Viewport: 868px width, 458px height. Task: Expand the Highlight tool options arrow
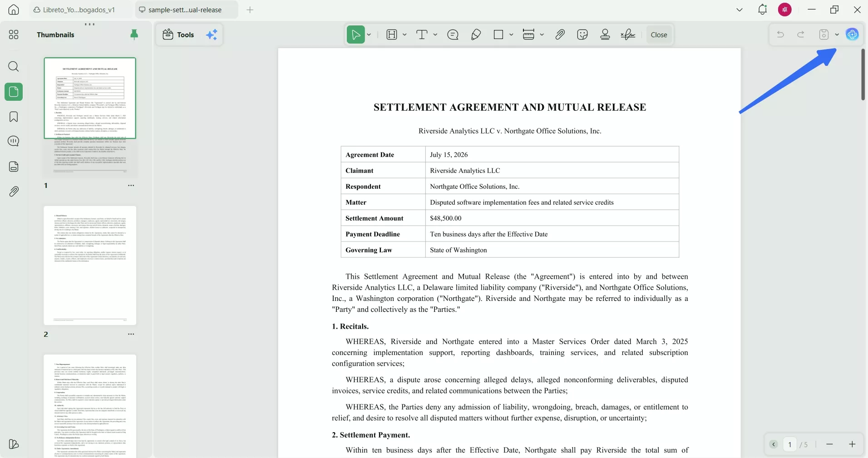click(404, 34)
